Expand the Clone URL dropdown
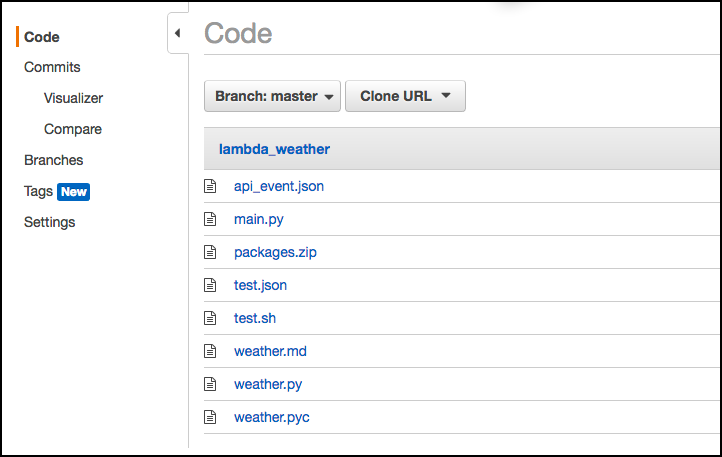The width and height of the screenshot is (722, 457). coord(405,96)
